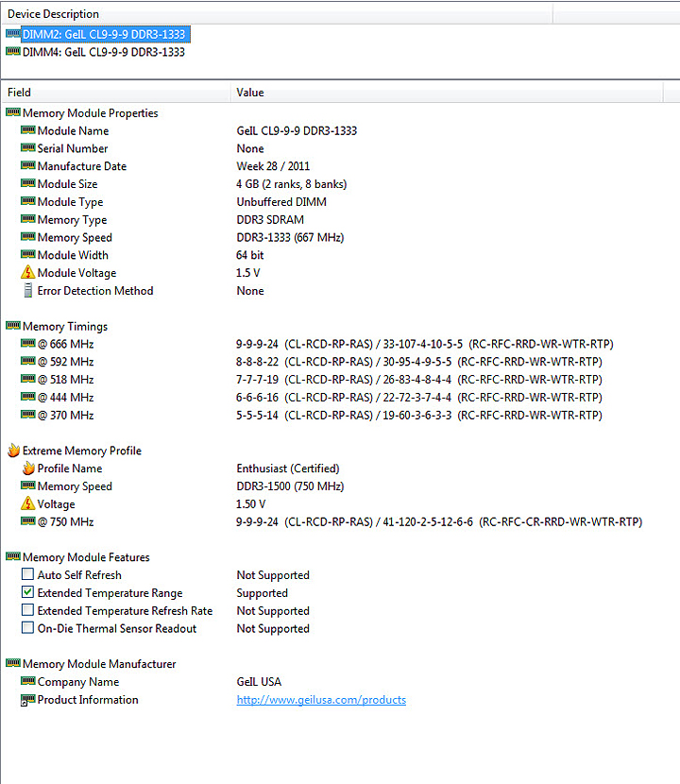Click the @ 444 MHz timing icon
This screenshot has height=784, width=680.
tap(28, 397)
